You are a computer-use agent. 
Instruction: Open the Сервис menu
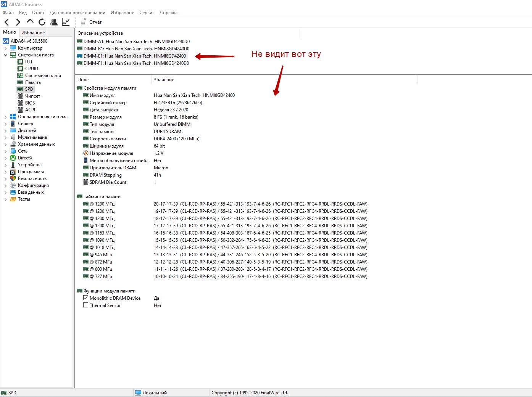(x=147, y=13)
